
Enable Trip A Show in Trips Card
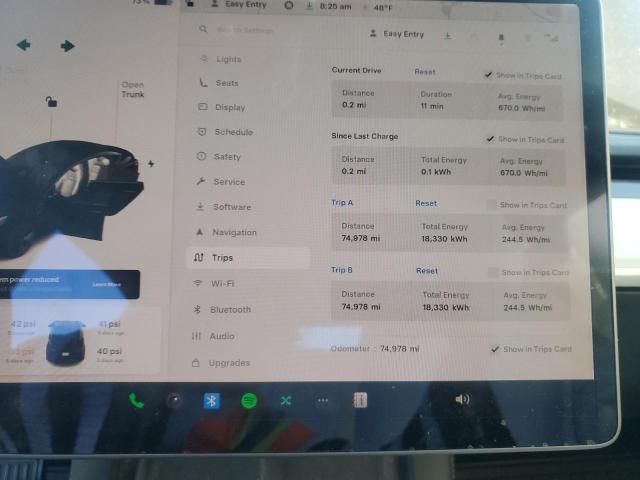coord(490,205)
